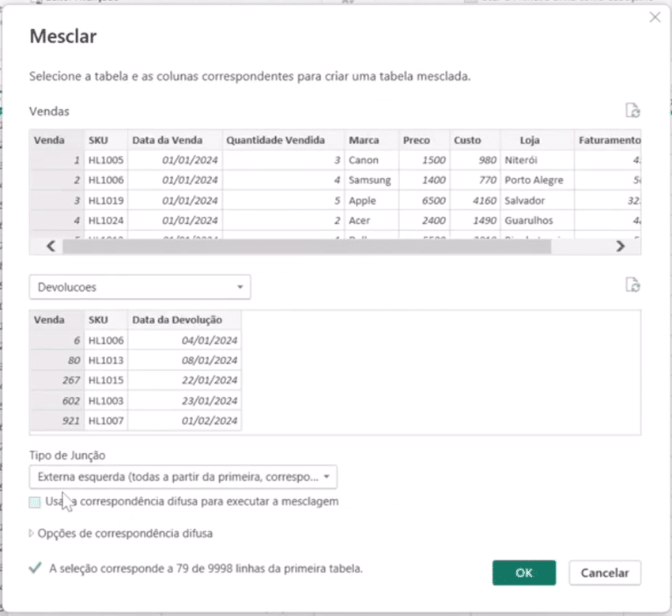Select the Data da Devolução column header
Screen dimensions: 672x616
click(185, 319)
